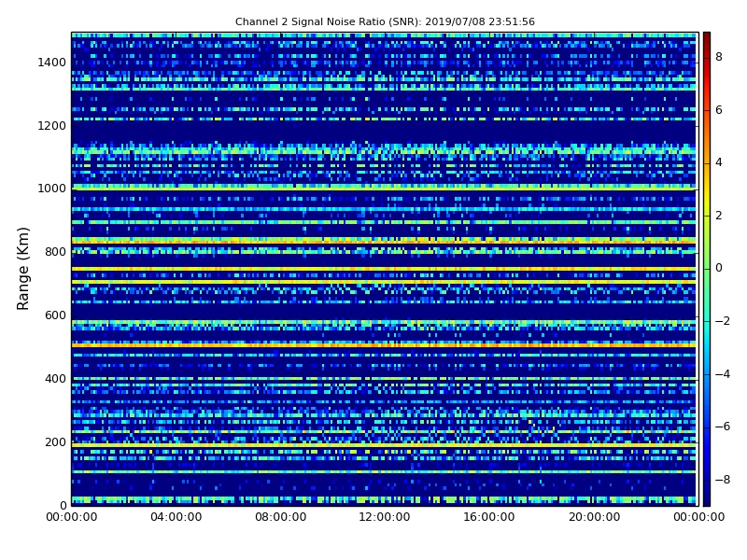Click the colorbar tick label '6'
Screen dimensions: 747x560
coord(719,110)
